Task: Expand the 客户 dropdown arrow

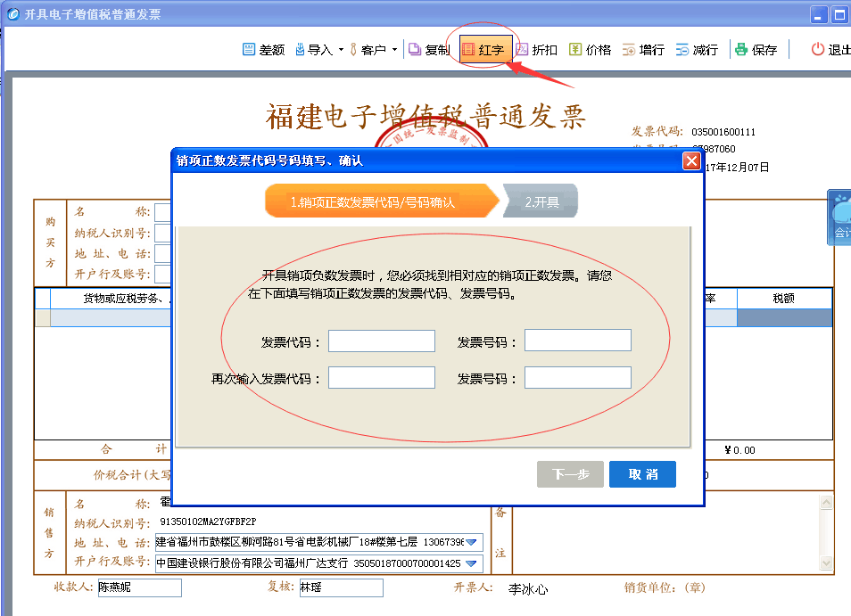Action: [394, 50]
